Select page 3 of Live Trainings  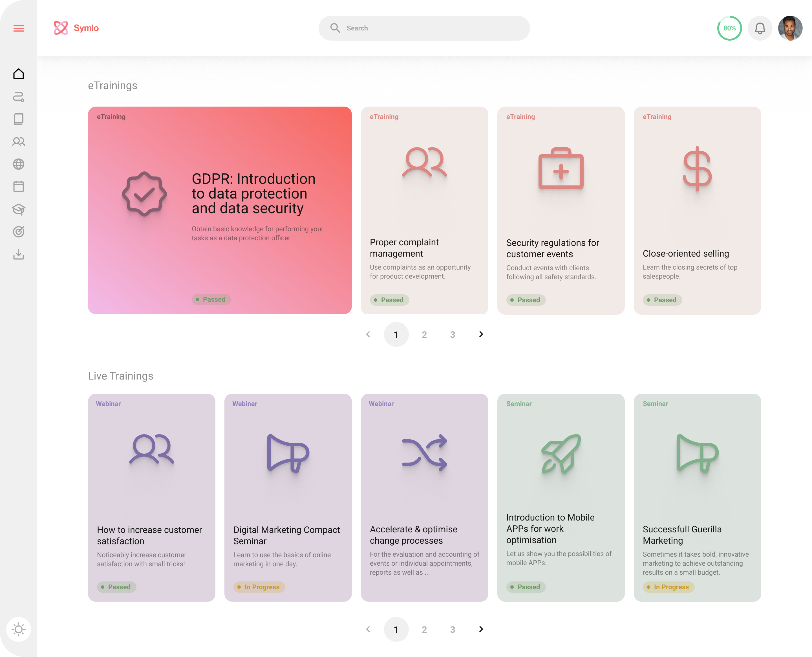point(453,629)
